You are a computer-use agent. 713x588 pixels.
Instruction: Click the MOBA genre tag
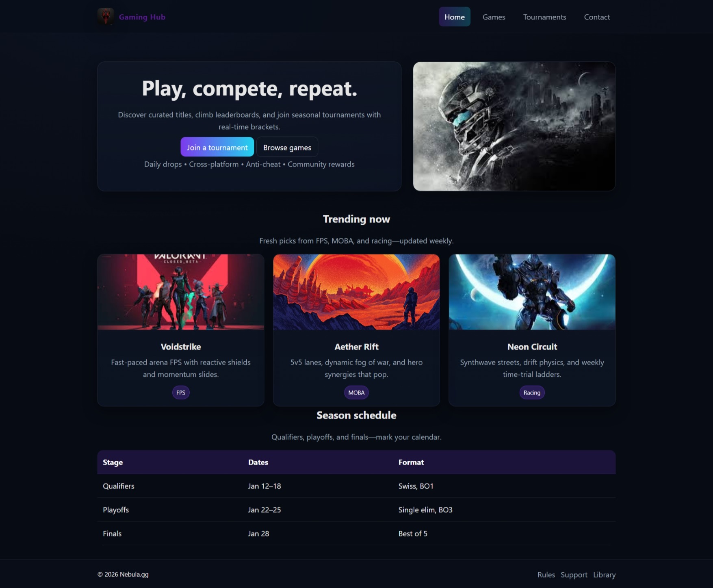click(356, 393)
